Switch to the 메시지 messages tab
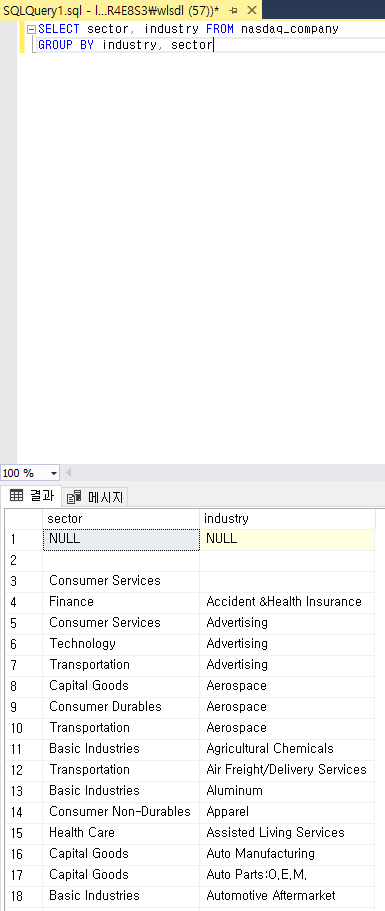 [x=95, y=497]
